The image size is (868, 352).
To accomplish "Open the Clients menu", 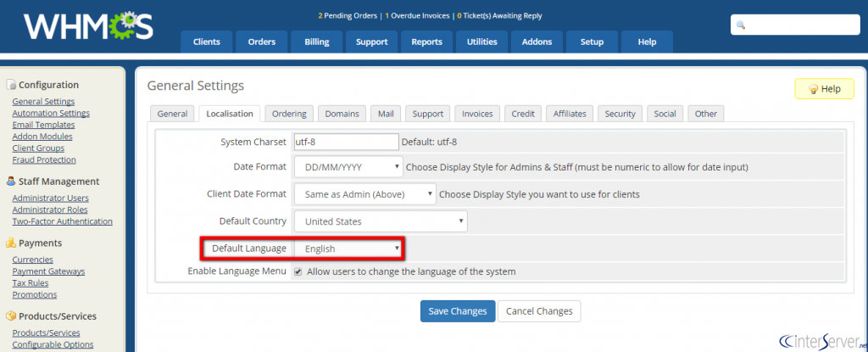I will point(207,42).
